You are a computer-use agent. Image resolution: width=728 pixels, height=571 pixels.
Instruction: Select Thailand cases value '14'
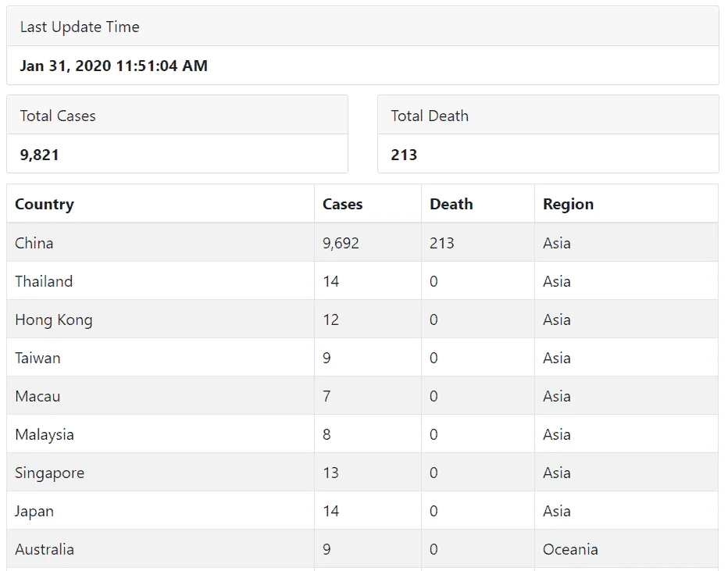[x=331, y=281]
